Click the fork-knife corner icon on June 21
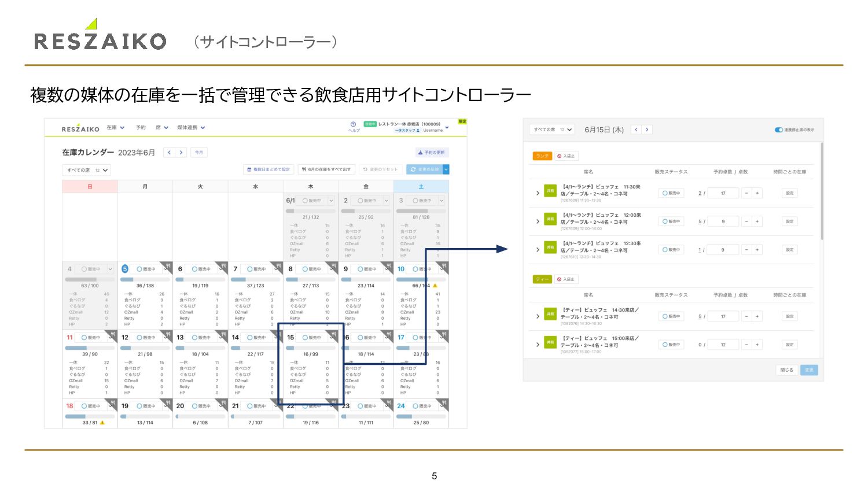868x488 pixels. pyautogui.click(x=278, y=403)
